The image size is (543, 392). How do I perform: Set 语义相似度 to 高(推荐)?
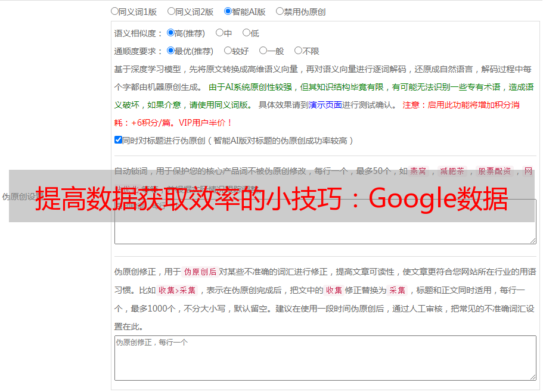tap(170, 33)
